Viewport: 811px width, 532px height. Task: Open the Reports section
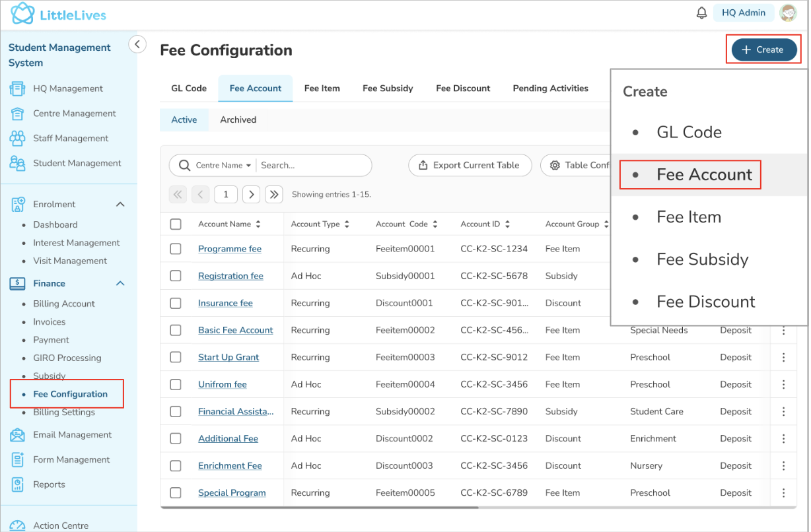click(49, 484)
